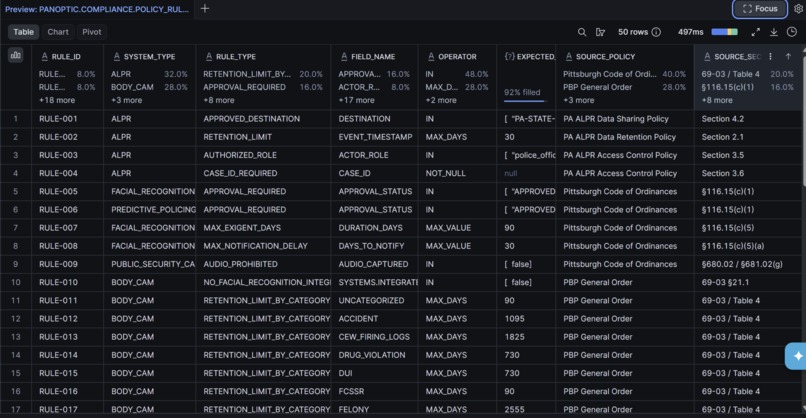Click row number 7

pyautogui.click(x=15, y=228)
